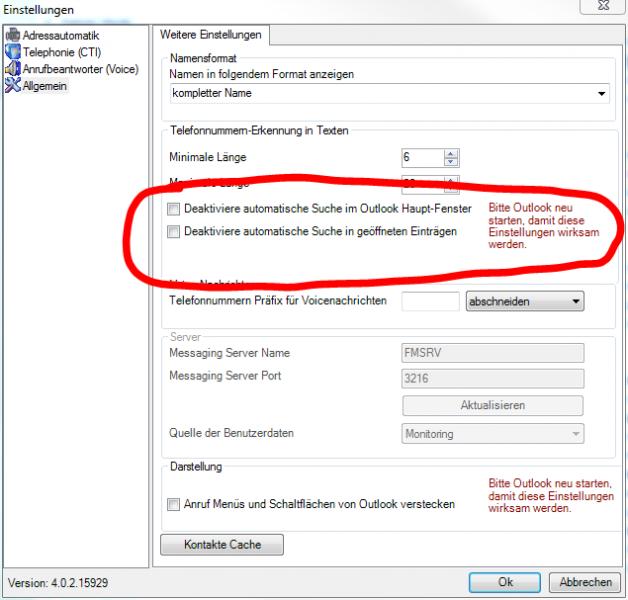This screenshot has width=628, height=600.
Task: Toggle Deaktiviere automatische Suche in geöffneten Einträgen
Action: tap(175, 232)
